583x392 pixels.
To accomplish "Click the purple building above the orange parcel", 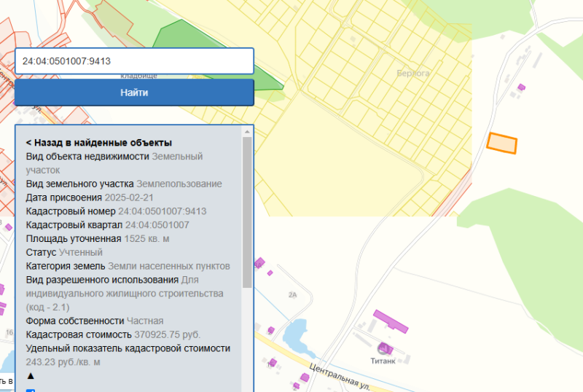I will (522, 87).
